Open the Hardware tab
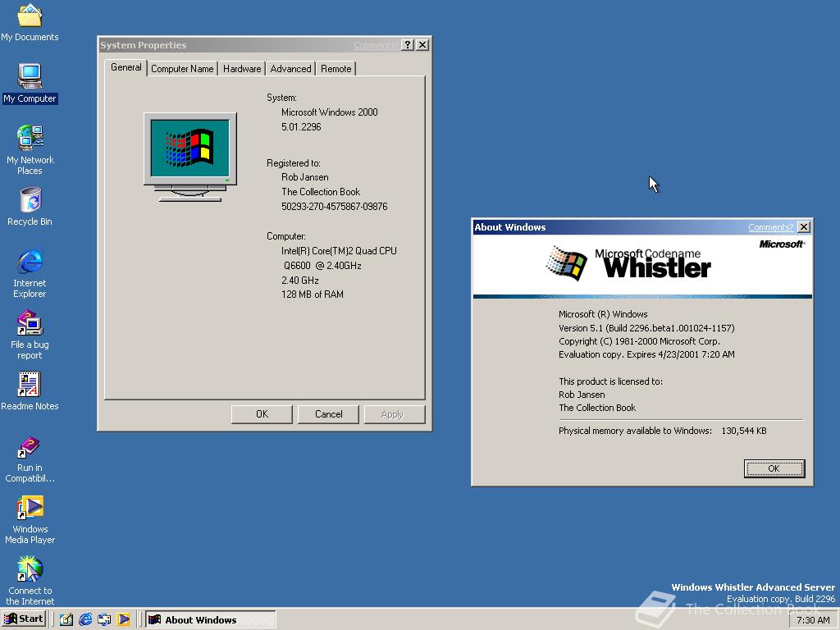The width and height of the screenshot is (840, 630). click(242, 69)
